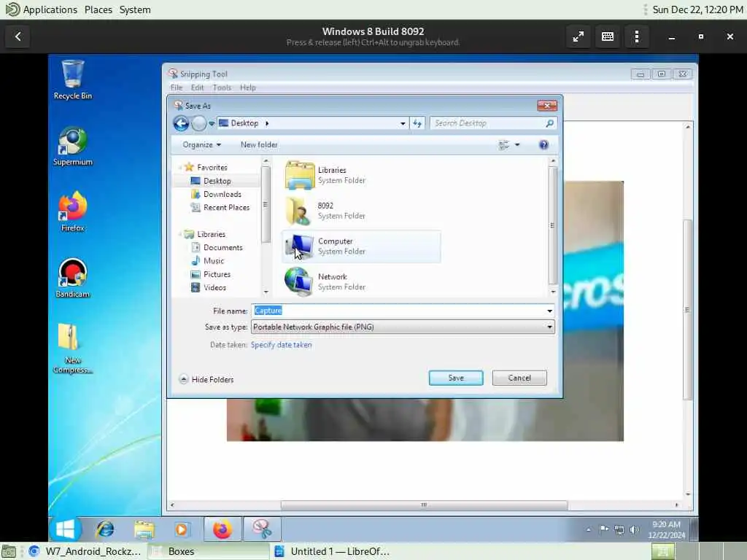Select Downloads in the Favorites tree

click(222, 194)
